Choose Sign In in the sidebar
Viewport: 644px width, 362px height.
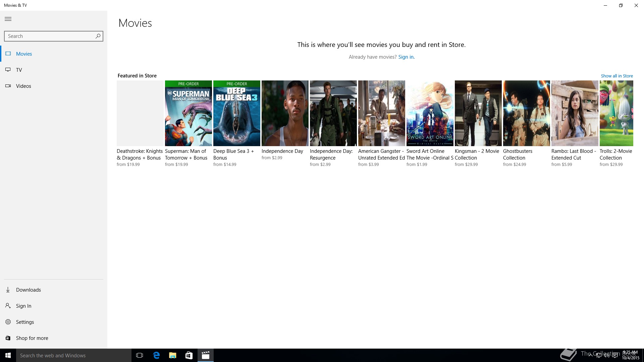[54, 306]
